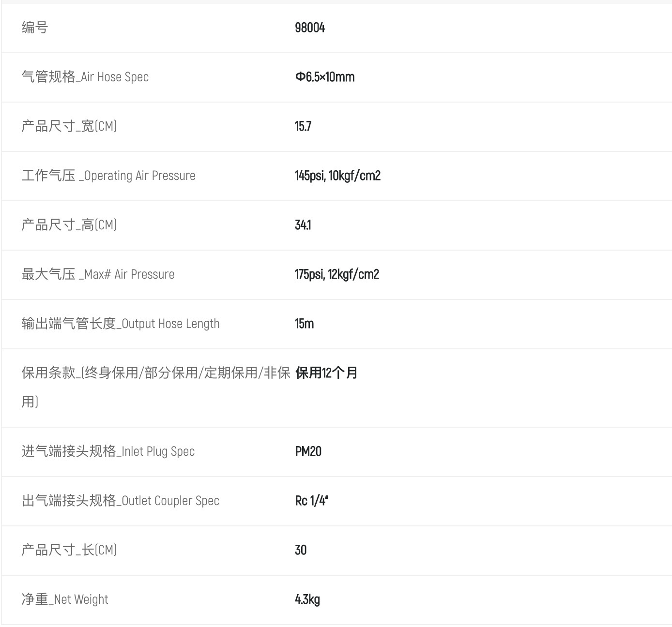
Task: Click the Air Hose Spec label
Action: coord(85,77)
